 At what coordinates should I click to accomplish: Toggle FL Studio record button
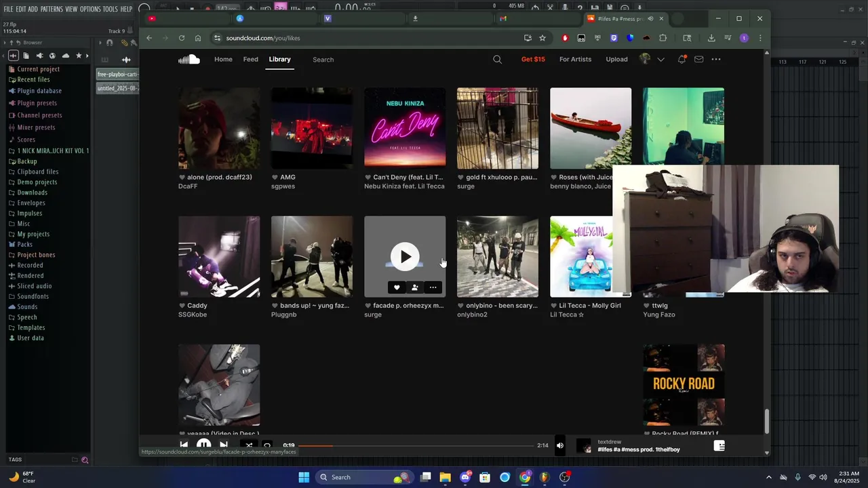208,9
